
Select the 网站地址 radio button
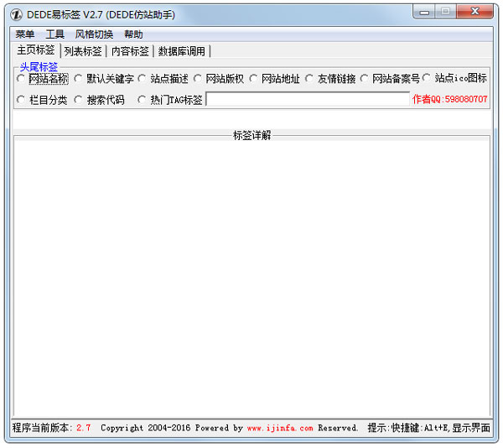click(253, 78)
